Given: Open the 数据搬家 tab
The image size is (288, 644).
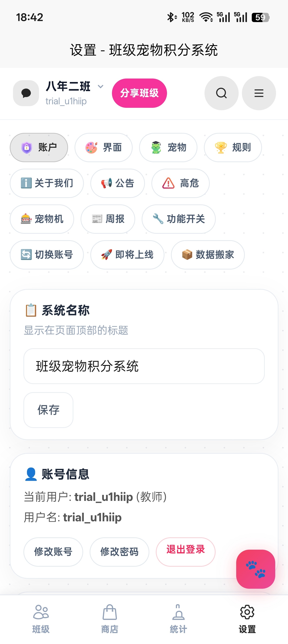Looking at the screenshot, I should [x=207, y=255].
